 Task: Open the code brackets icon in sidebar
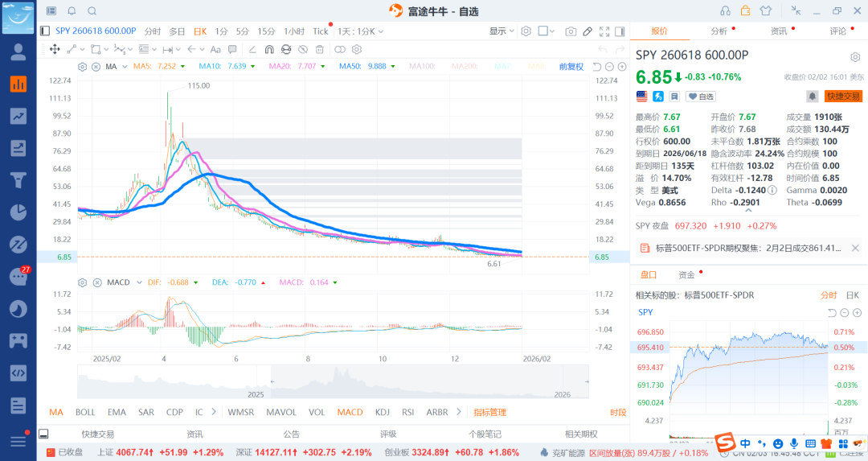tap(18, 373)
